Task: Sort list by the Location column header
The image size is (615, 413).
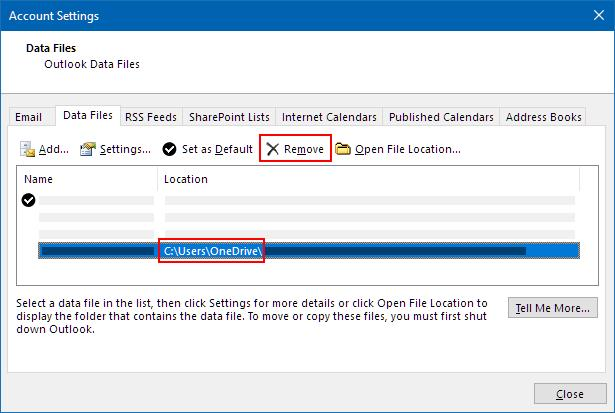Action: 369,179
